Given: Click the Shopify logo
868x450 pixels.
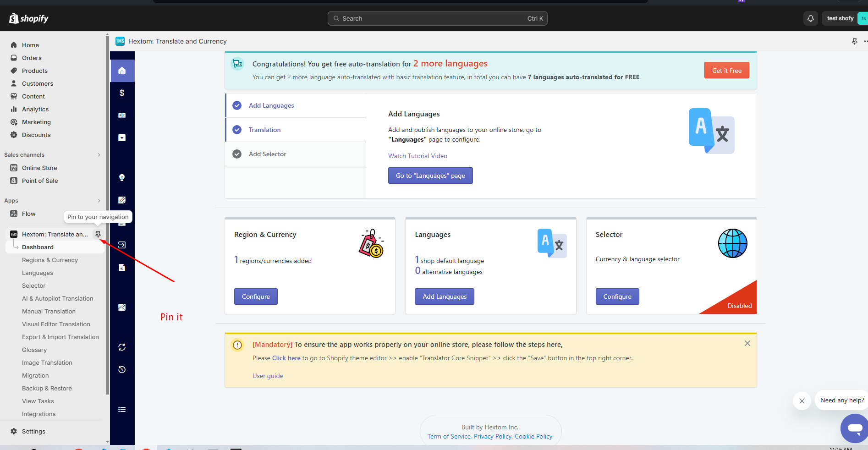Looking at the screenshot, I should (x=29, y=18).
